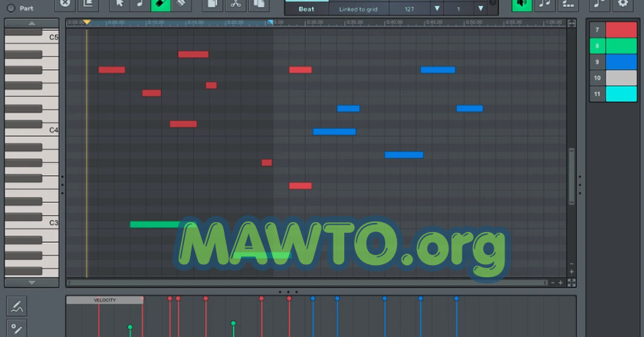Click the value field showing 1
Image resolution: width=644 pixels, height=337 pixels.
(x=458, y=8)
